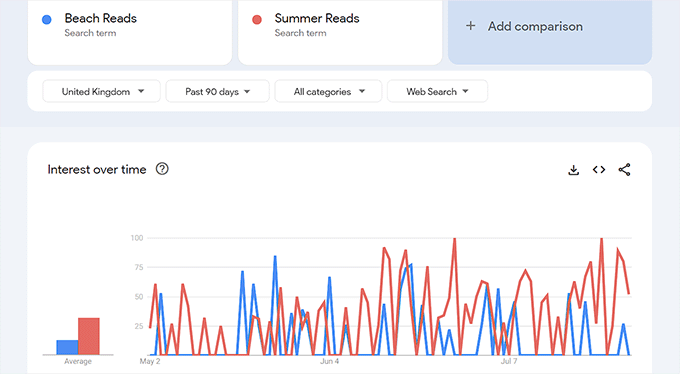
Task: Click the 25 y-axis value
Action: tap(139, 326)
